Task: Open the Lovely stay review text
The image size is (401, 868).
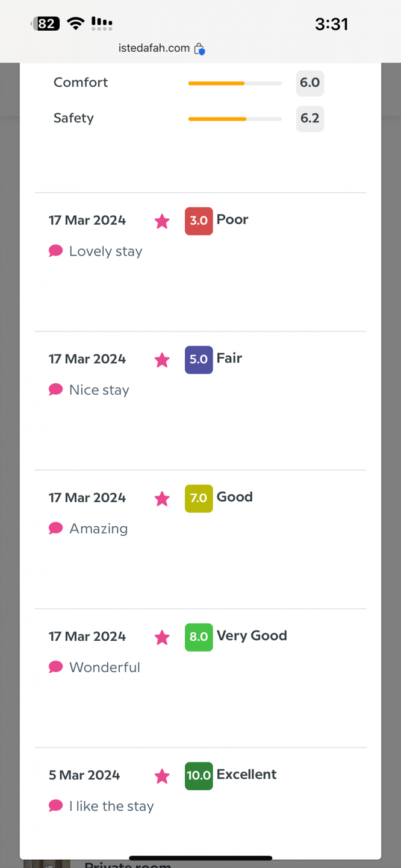Action: (x=105, y=251)
